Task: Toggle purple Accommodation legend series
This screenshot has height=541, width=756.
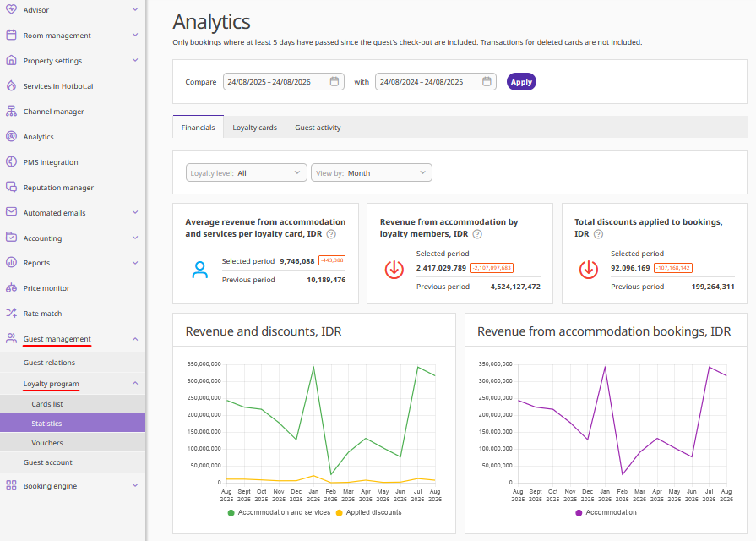Action: click(x=606, y=512)
